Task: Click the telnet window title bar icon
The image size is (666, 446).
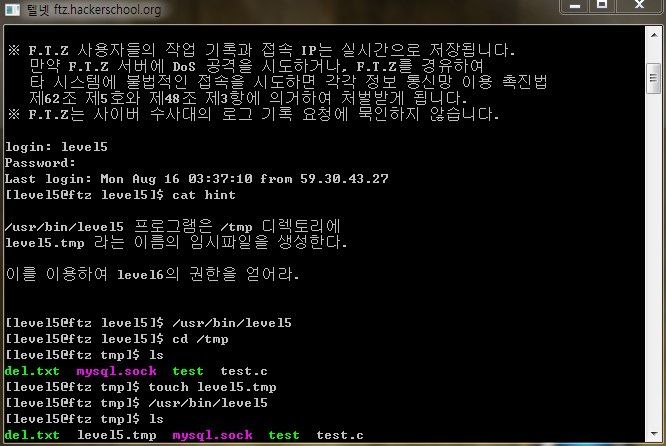Action: point(12,9)
